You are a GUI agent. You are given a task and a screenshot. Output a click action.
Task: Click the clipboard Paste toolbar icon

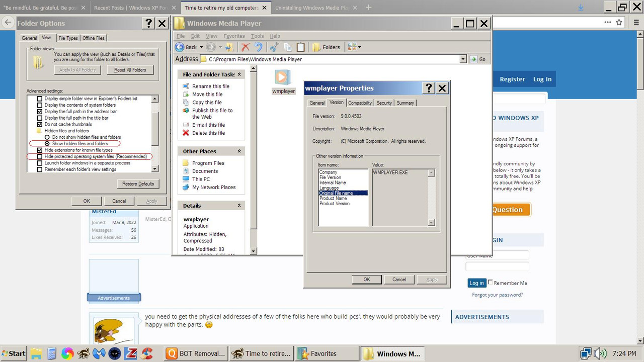pos(300,47)
